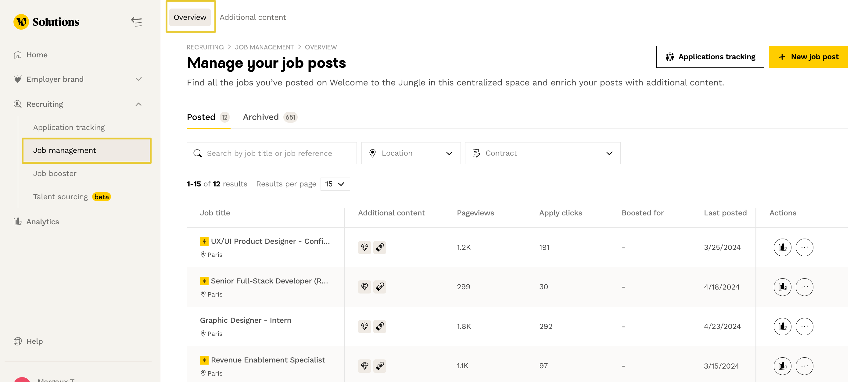Click diamond content icon for Graphic Designer row
Screen dimensions: 868x382
tap(364, 326)
